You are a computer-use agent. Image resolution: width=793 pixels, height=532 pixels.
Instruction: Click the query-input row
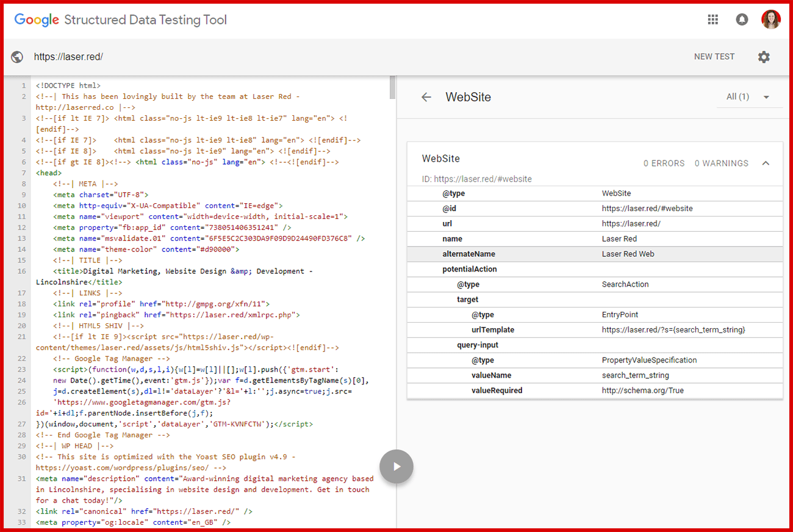coord(595,345)
